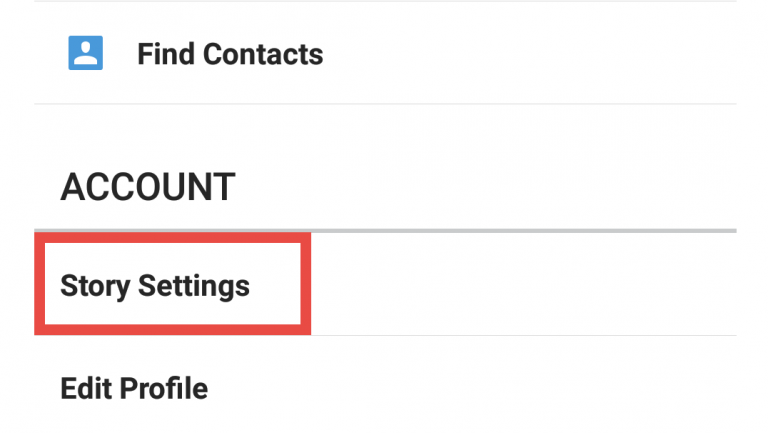Choose Story Settings under ACCOUNT heading
This screenshot has height=433, width=768.
click(x=385, y=284)
